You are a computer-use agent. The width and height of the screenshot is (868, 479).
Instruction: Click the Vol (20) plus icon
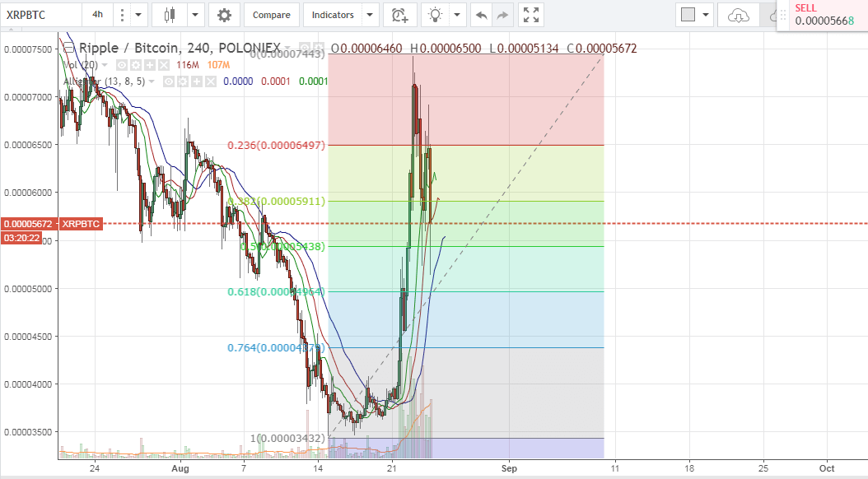(149, 65)
